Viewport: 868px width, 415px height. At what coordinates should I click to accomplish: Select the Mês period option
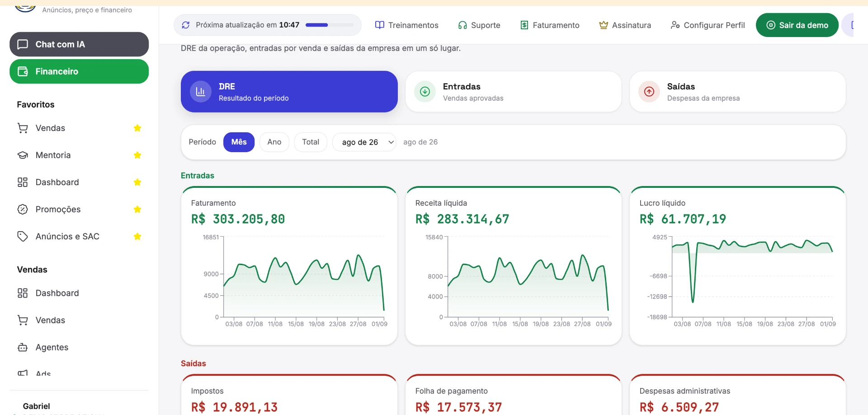pos(239,142)
